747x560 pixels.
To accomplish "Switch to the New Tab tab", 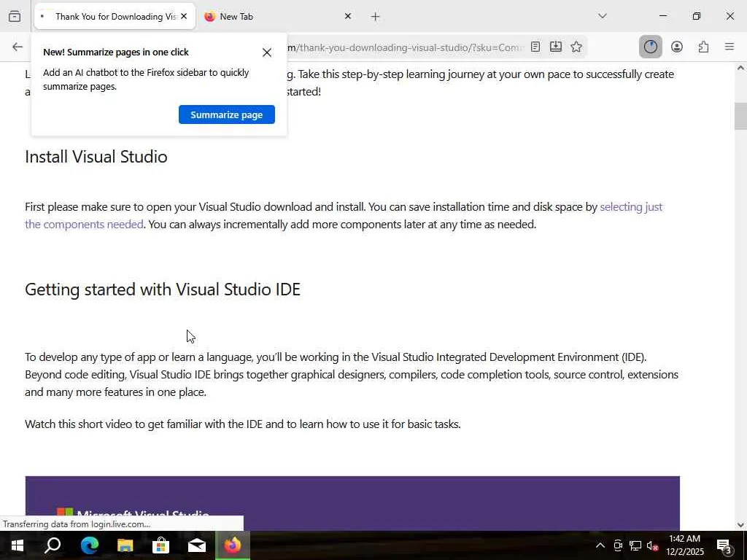I will tap(278, 16).
